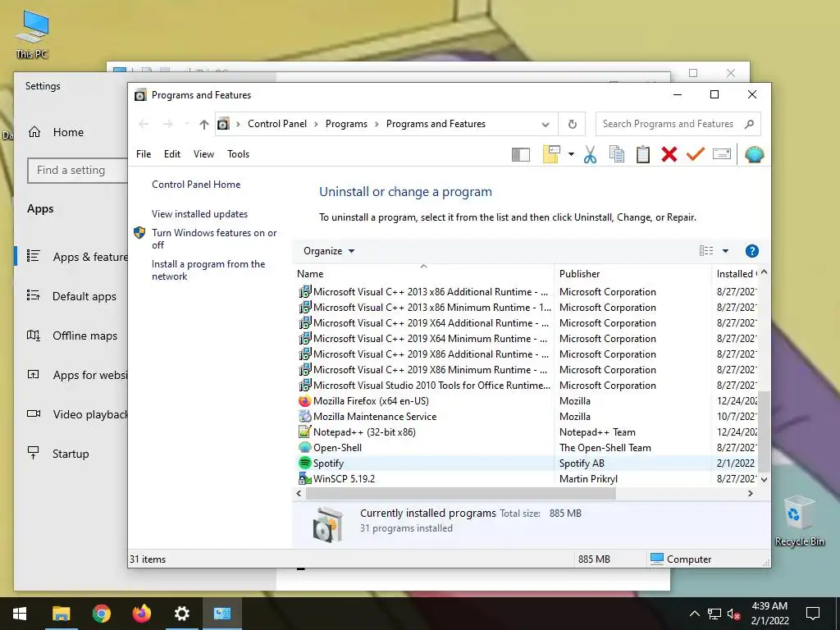Click the Move To folder toolbar icon
Image resolution: width=840 pixels, height=630 pixels.
point(552,154)
